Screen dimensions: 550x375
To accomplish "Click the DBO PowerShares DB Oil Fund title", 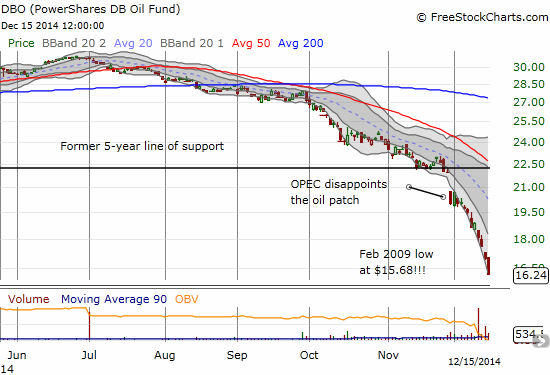I will pyautogui.click(x=90, y=9).
